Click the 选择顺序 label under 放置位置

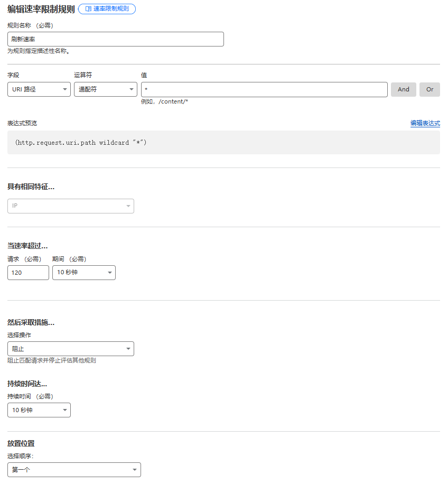(21, 456)
